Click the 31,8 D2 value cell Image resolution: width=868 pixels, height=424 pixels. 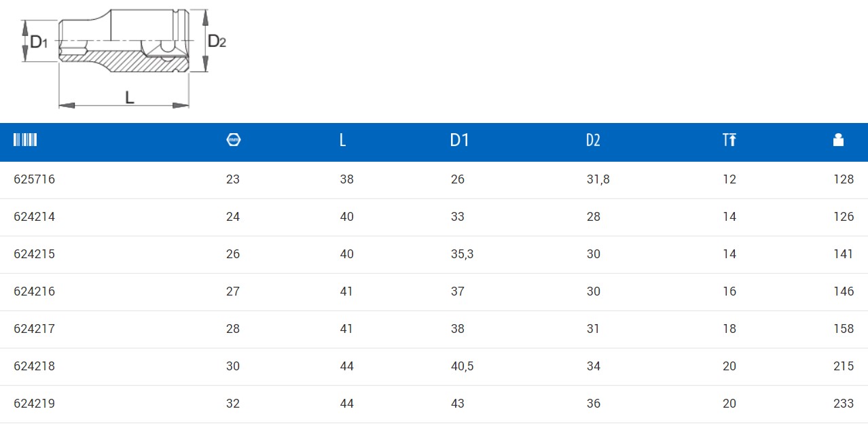(598, 179)
